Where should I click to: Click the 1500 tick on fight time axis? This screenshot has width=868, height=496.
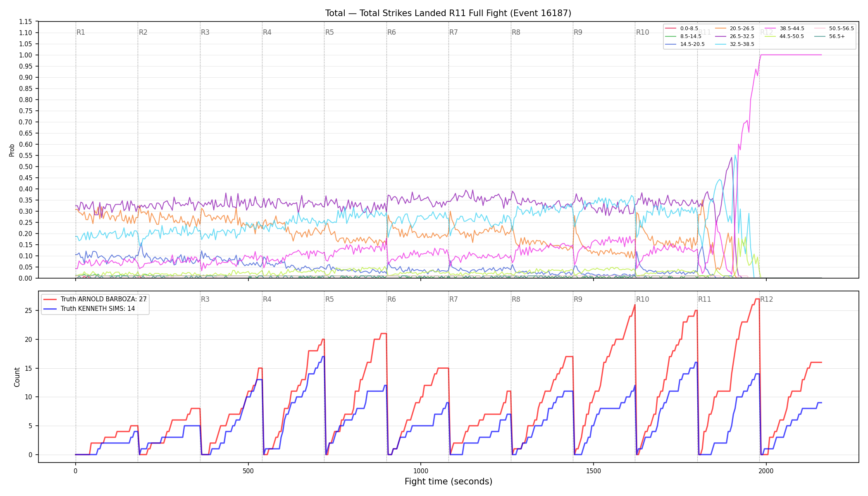[x=594, y=471]
